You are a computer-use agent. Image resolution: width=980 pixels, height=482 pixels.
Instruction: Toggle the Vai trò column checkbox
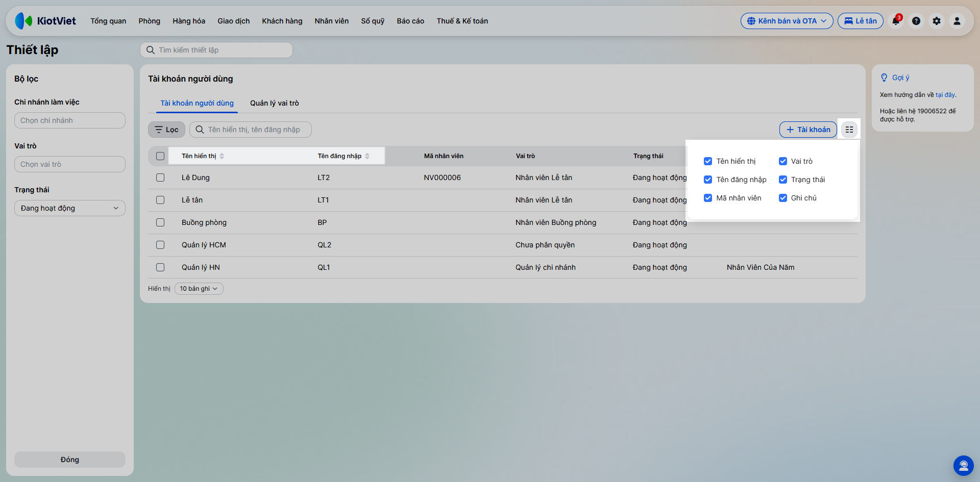(x=783, y=161)
